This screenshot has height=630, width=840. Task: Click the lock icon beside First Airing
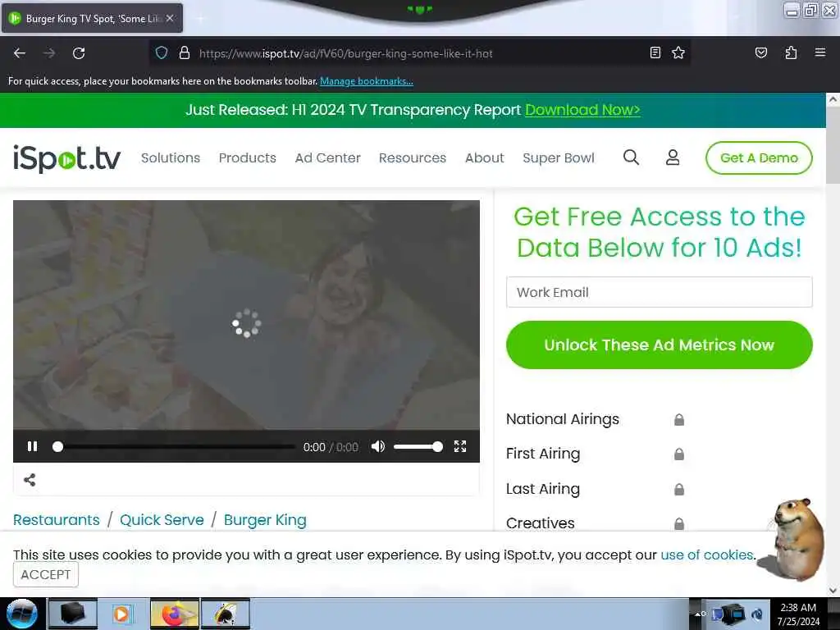(678, 454)
